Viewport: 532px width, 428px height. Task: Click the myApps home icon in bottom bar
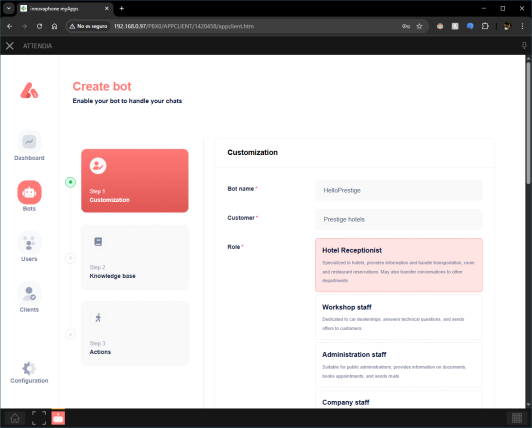(15, 418)
